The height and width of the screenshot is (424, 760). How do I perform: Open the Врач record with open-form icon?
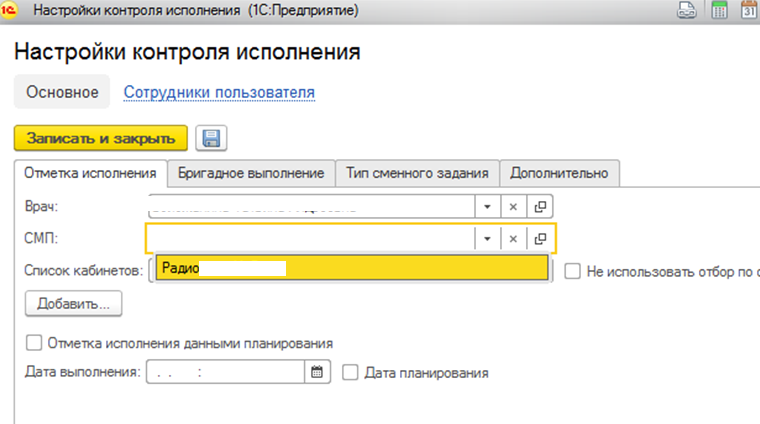coord(540,205)
